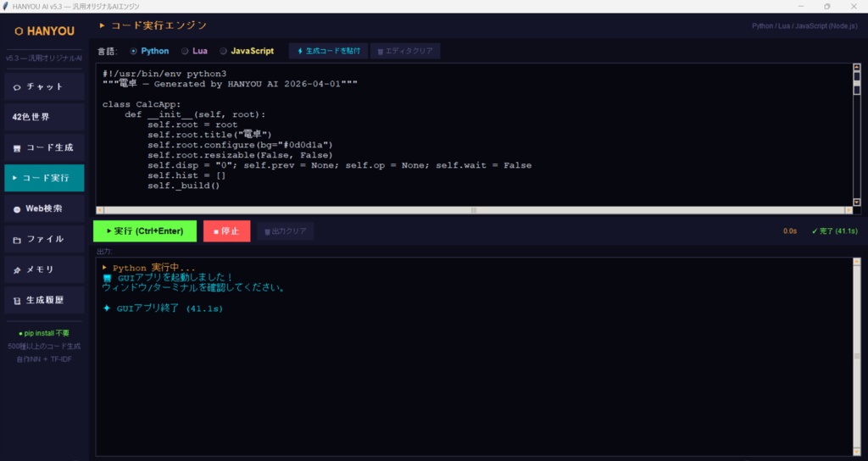Click the 'pip install 不要' sidebar text
Screen dimensions: 868x461
point(44,333)
